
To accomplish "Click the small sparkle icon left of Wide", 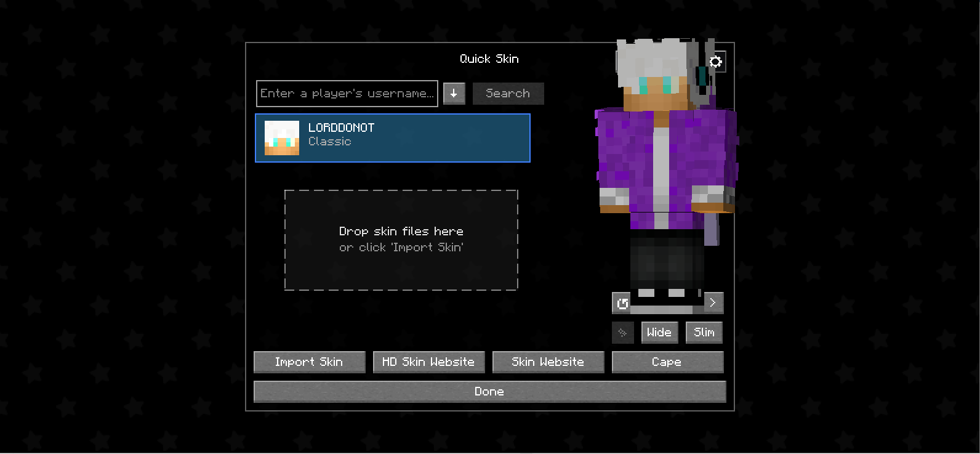I will pyautogui.click(x=622, y=333).
